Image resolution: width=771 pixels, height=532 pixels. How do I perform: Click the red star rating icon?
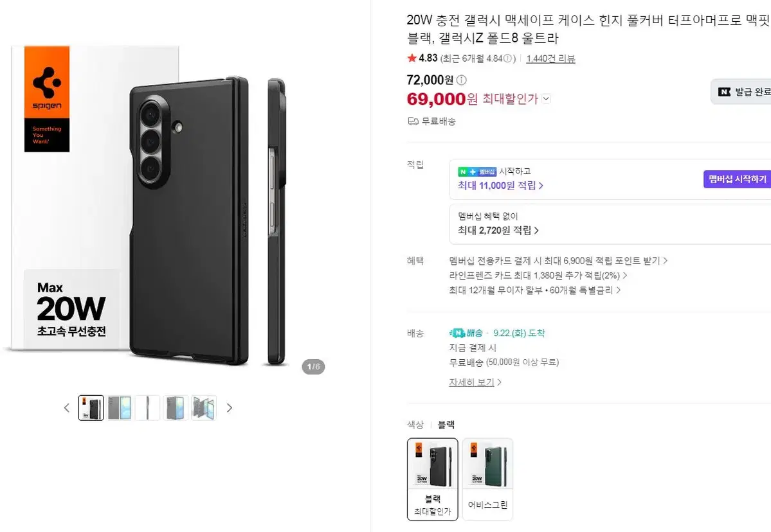pos(412,58)
